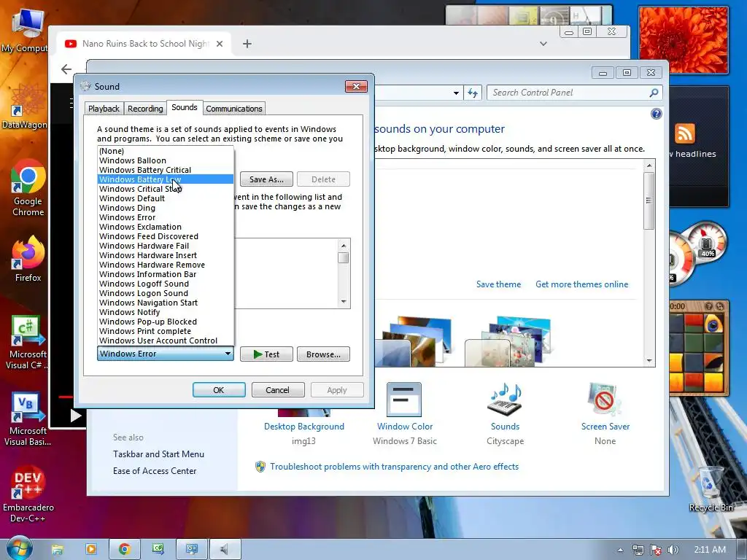
Task: Choose Windows Notify sound
Action: coord(166,312)
